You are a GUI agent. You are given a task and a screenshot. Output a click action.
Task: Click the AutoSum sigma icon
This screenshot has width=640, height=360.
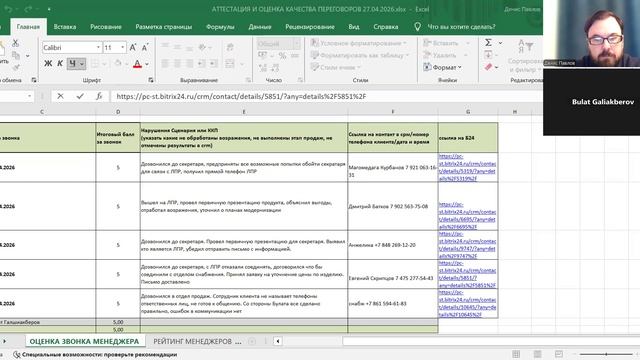488,42
